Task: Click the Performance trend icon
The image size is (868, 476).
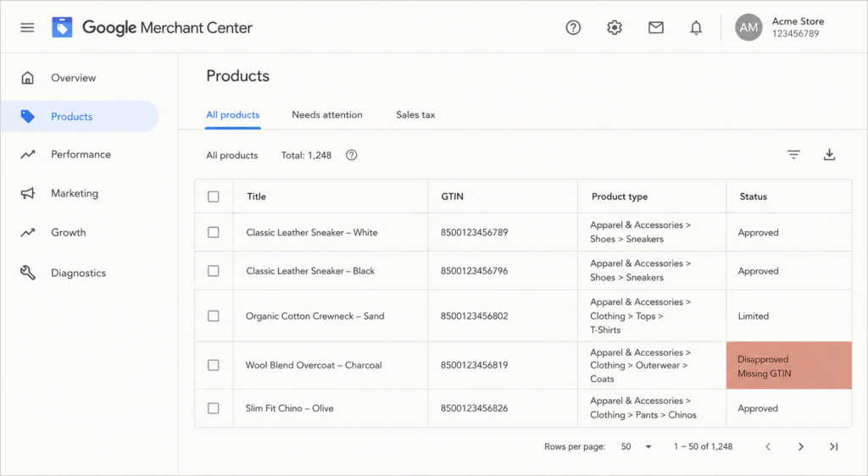Action: click(28, 155)
